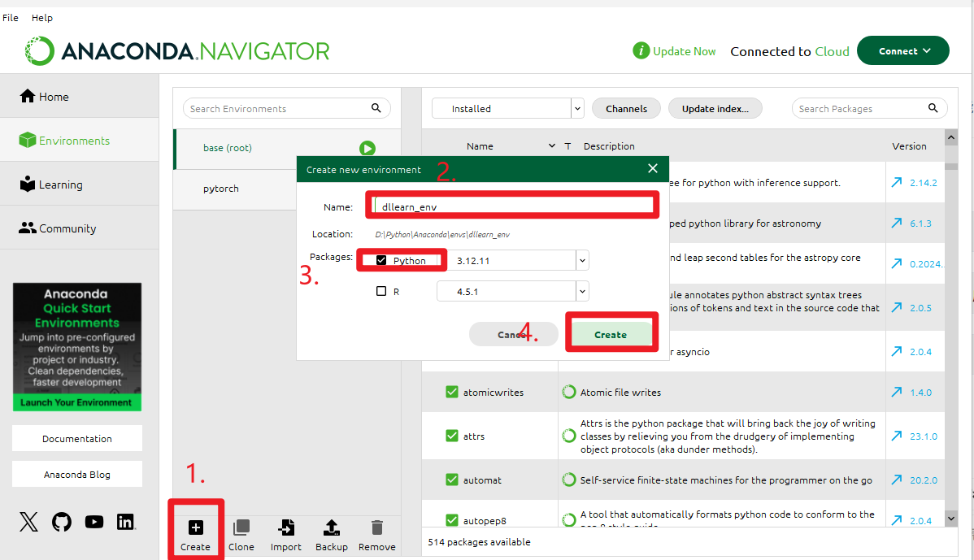Click the Create environment plus icon
The height and width of the screenshot is (560, 974).
(x=196, y=527)
